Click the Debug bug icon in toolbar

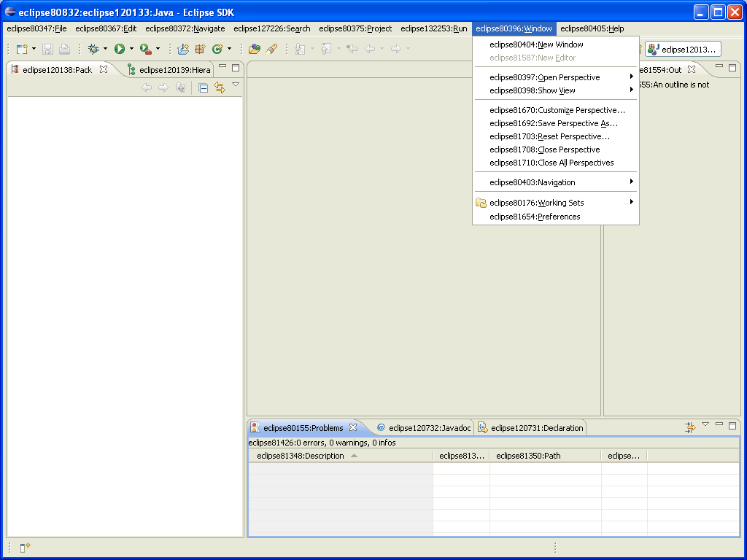tap(93, 49)
